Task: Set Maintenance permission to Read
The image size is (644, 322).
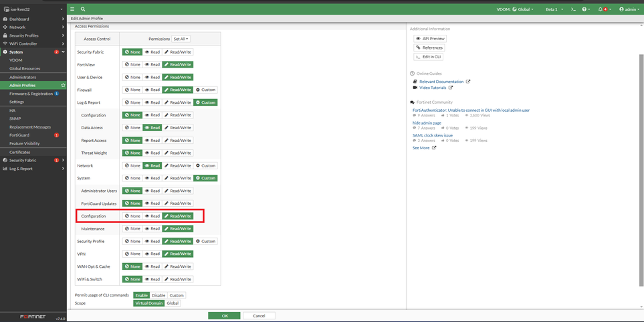Action: pos(152,229)
